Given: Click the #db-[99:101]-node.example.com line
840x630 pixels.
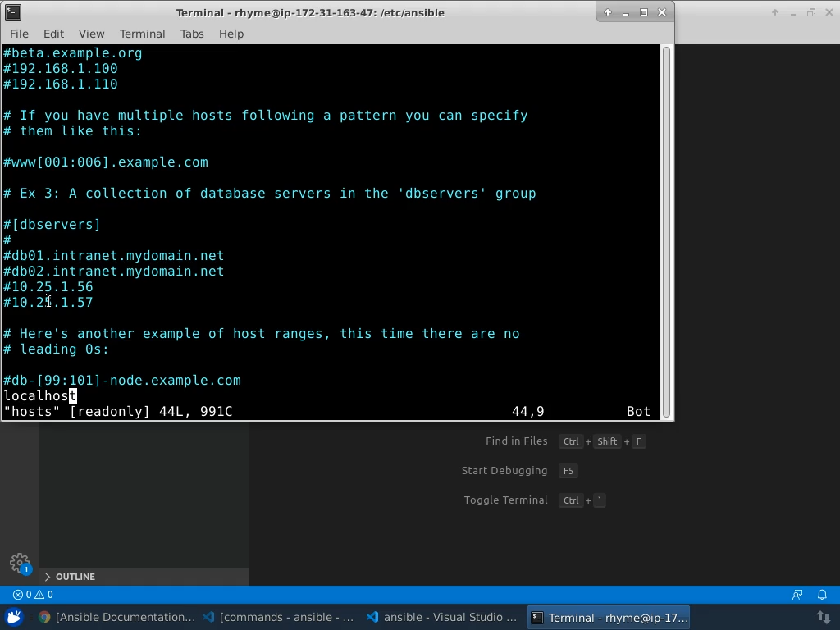Looking at the screenshot, I should [122, 381].
